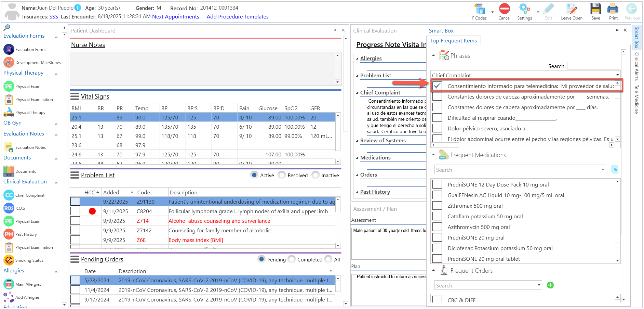
Task: Open Settings dropdown arrow
Action: click(538, 12)
